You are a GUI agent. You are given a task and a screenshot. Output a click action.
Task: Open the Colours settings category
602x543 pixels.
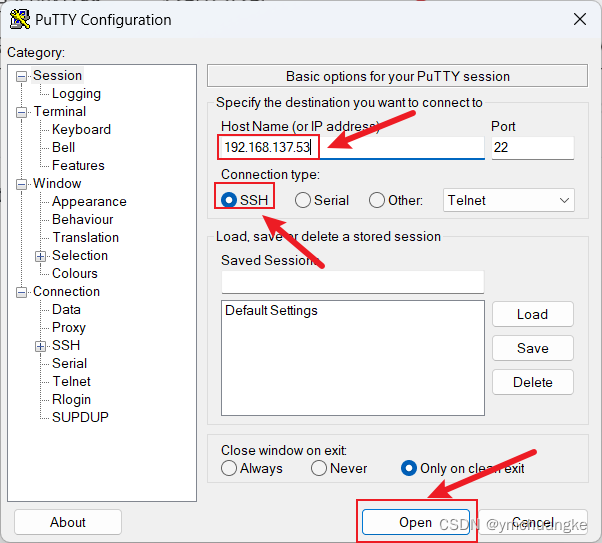(75, 273)
